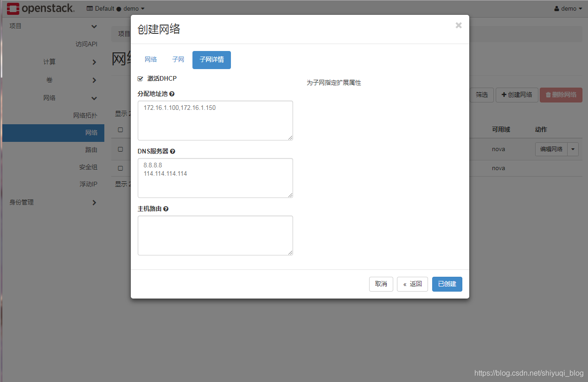The width and height of the screenshot is (588, 382).
Task: Click the 已创建 submit button
Action: point(447,284)
